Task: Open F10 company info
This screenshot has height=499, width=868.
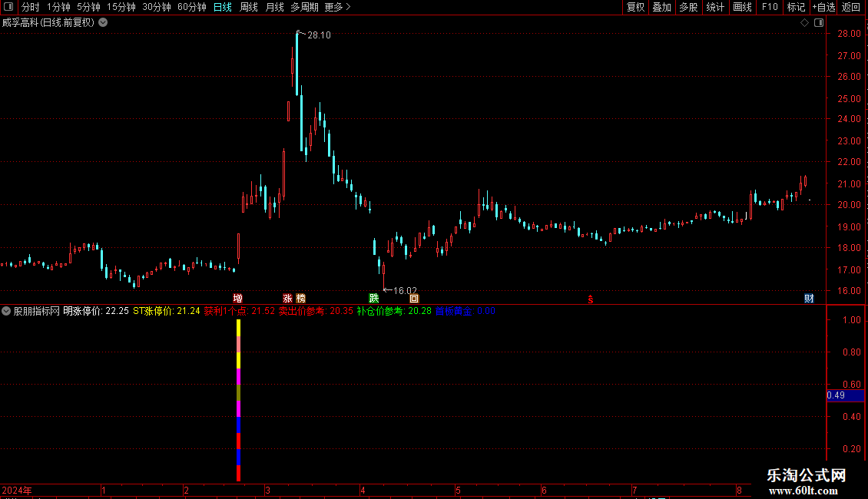Action: coord(770,7)
